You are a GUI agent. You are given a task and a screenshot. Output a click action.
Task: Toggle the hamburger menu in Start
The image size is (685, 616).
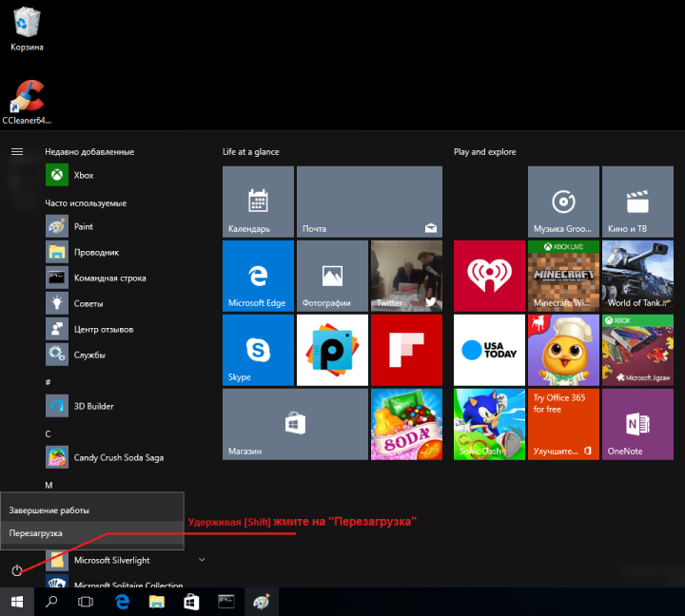click(x=17, y=151)
